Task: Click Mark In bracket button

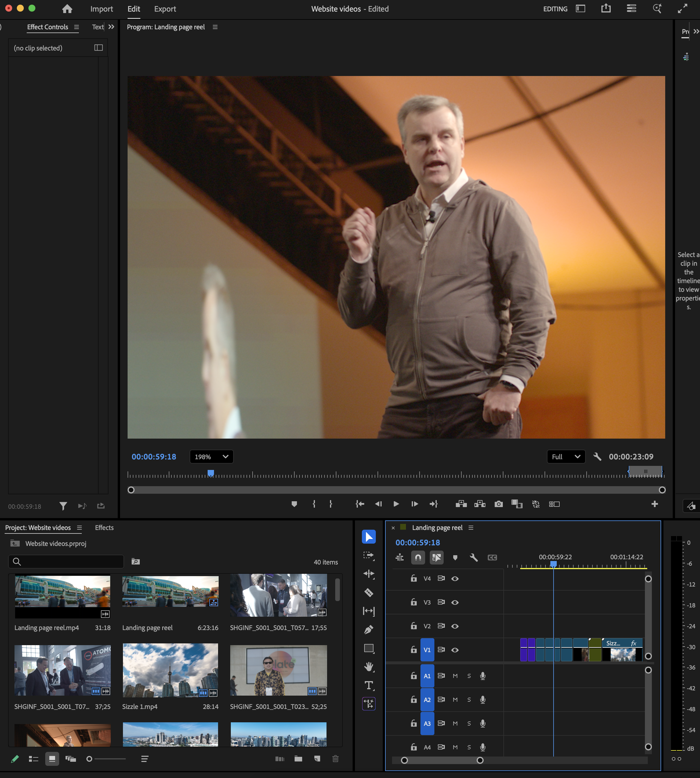Action: [x=314, y=504]
